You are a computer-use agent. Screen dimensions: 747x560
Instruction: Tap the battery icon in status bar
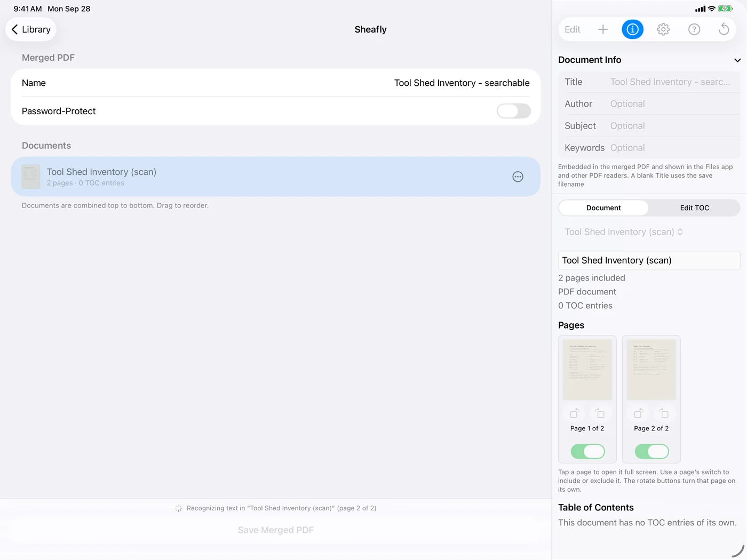point(726,9)
